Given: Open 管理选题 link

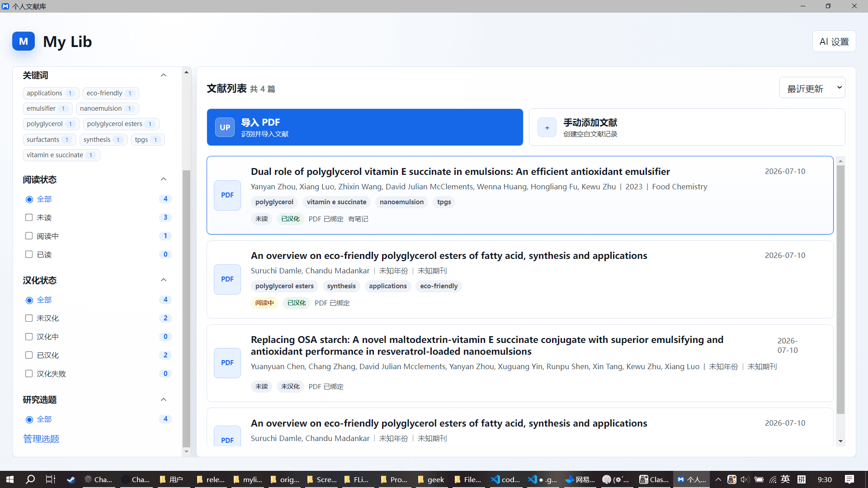Looking at the screenshot, I should 41,439.
